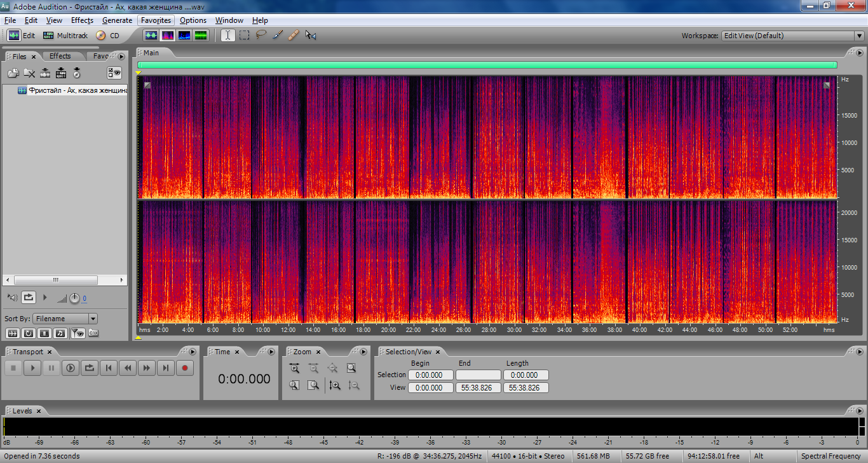
Task: Zoom out vertically
Action: pos(354,385)
